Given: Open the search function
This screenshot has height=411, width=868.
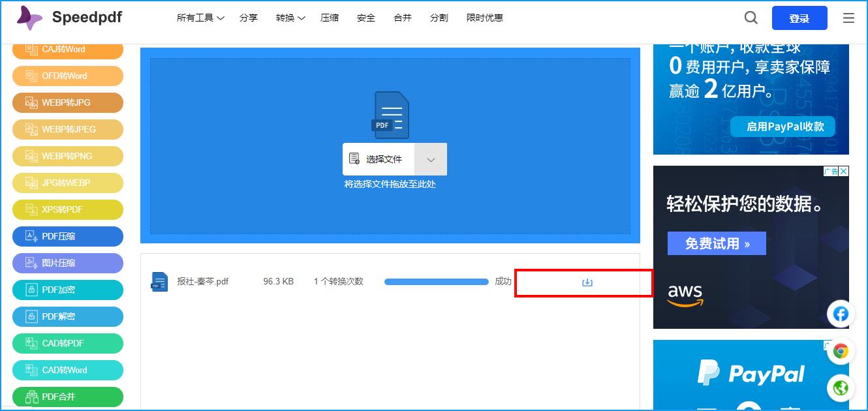Looking at the screenshot, I should (751, 18).
